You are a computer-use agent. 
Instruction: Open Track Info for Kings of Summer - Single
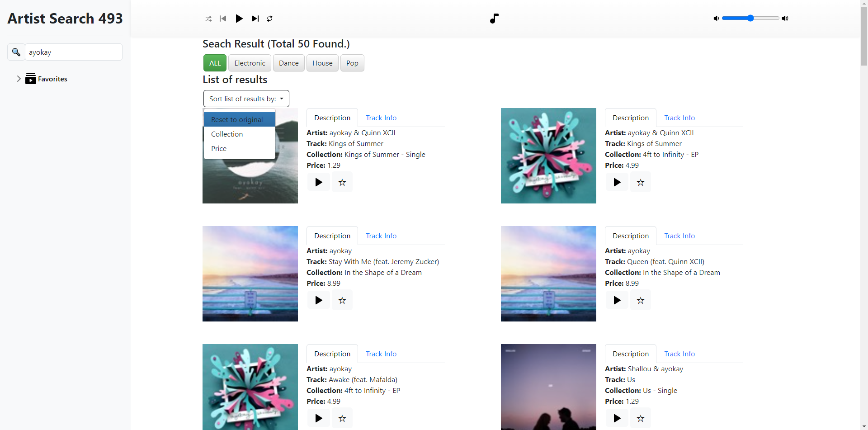coord(381,118)
